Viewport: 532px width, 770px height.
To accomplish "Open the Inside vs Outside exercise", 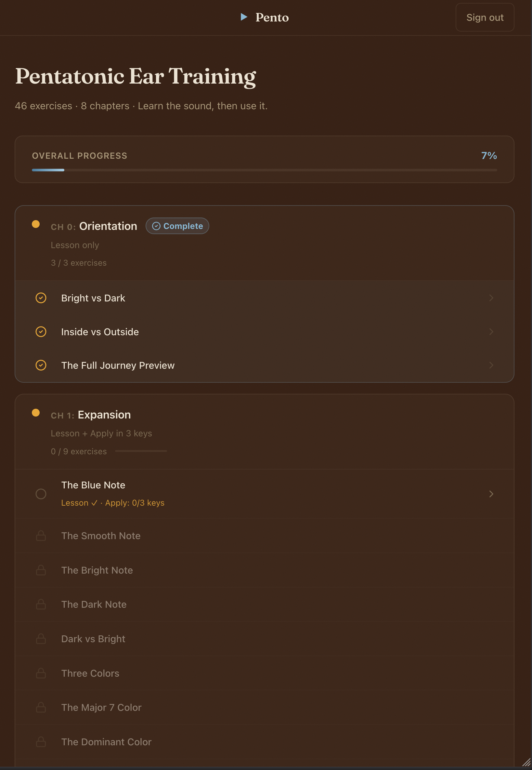I will click(x=264, y=332).
